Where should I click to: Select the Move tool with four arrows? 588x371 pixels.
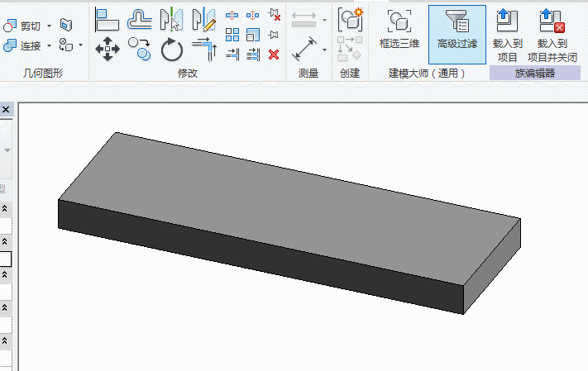(108, 50)
